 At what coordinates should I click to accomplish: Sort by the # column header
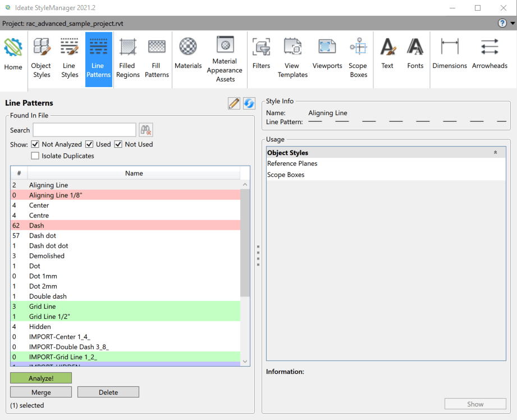pos(19,173)
